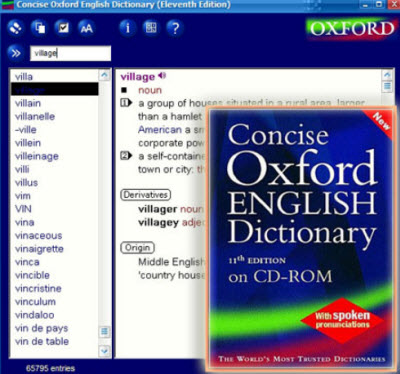
Task: Select 'vinaigrette' in the word list
Action: (x=39, y=249)
